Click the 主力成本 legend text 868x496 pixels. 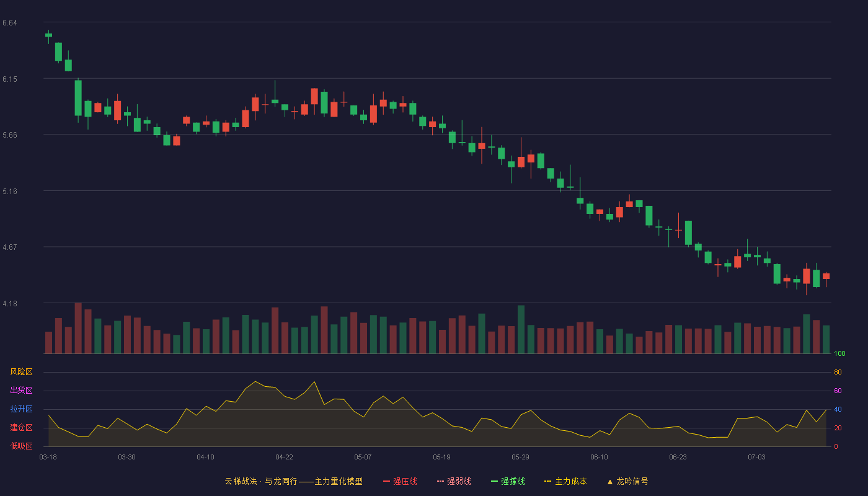[570, 481]
